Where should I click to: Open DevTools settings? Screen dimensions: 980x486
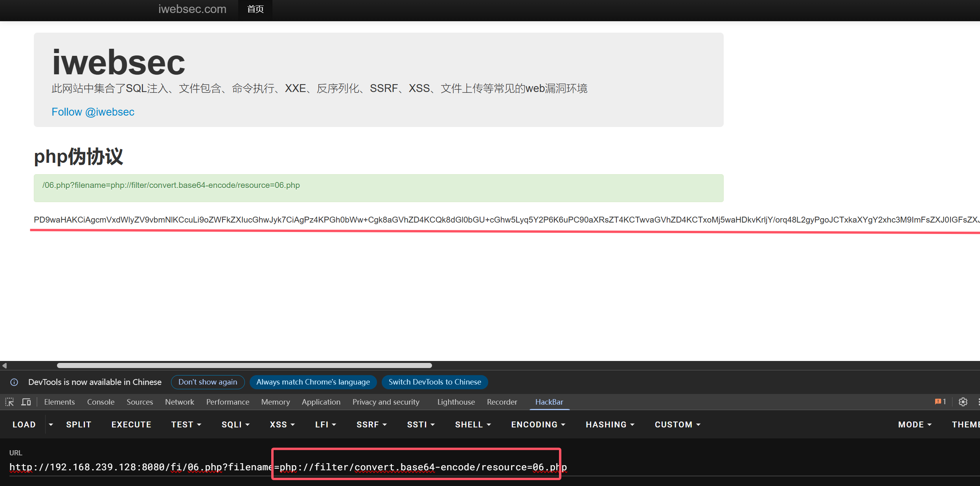coord(962,402)
